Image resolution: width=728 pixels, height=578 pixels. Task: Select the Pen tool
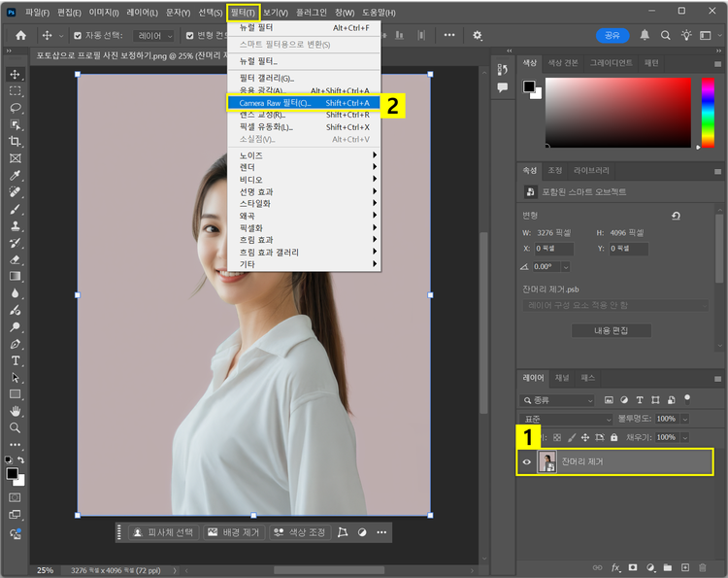coord(15,344)
